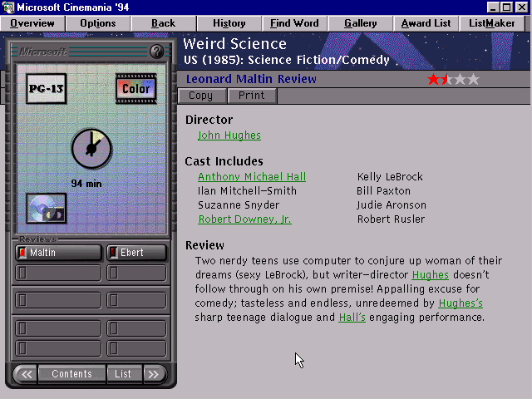Click the 94 min running time text
The width and height of the screenshot is (532, 399).
click(86, 184)
